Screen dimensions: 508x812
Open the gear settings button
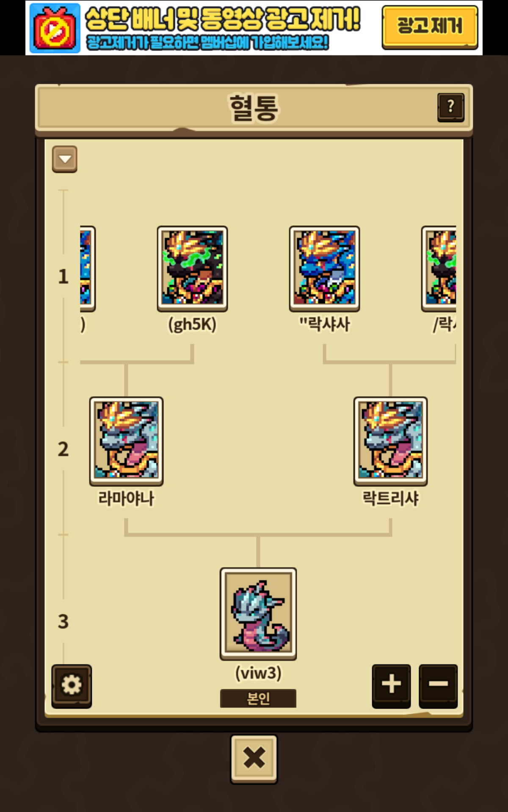[x=72, y=686]
